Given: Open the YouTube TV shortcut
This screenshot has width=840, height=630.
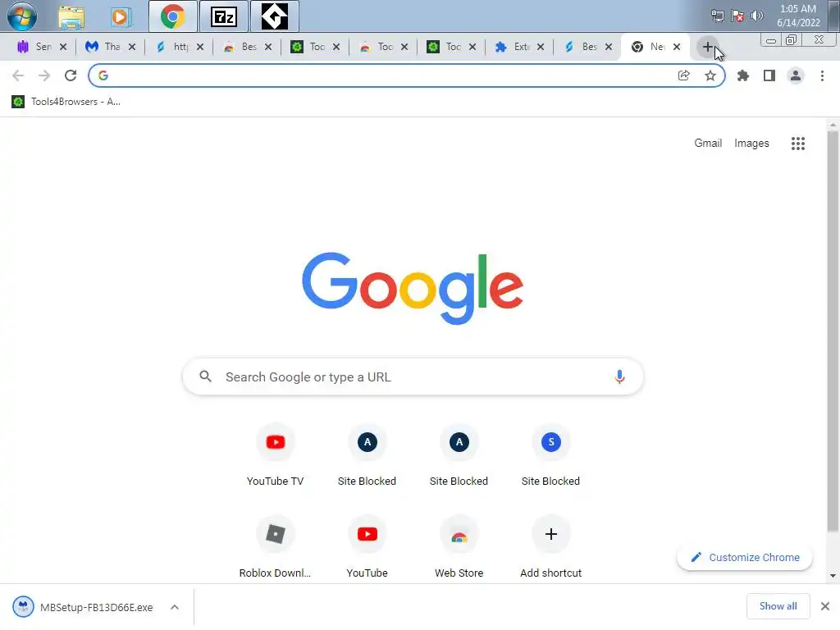Looking at the screenshot, I should coord(276,455).
